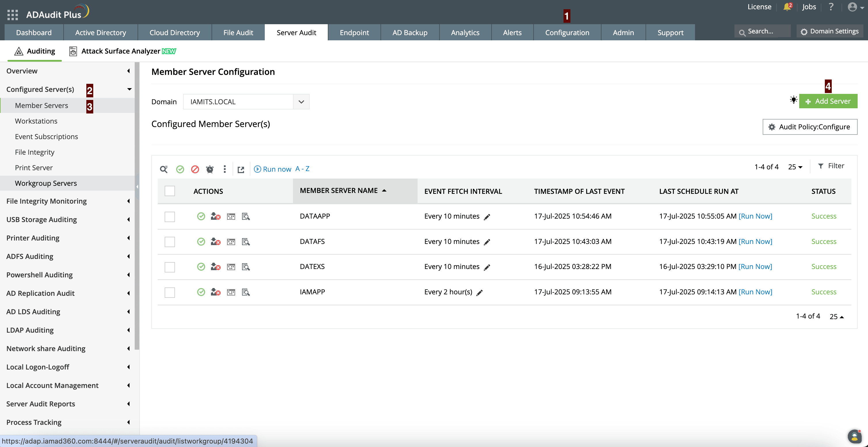Switch to the Configuration tab
Viewport: 868px width, 447px height.
click(x=567, y=33)
